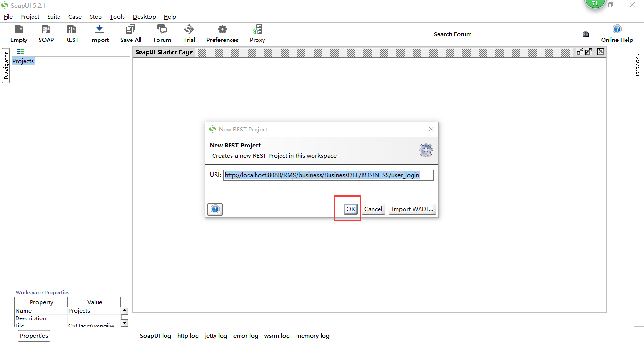
Task: Click the help icon in New REST Project dialog
Action: [215, 209]
